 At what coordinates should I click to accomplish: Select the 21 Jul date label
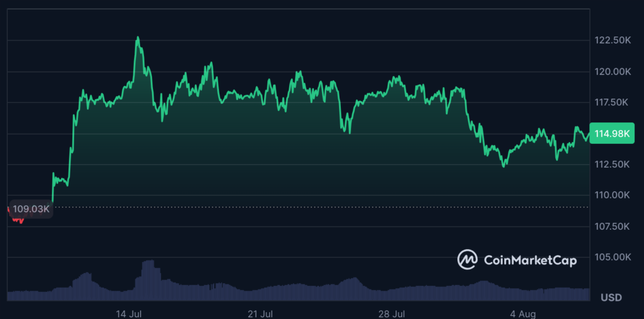(260, 313)
